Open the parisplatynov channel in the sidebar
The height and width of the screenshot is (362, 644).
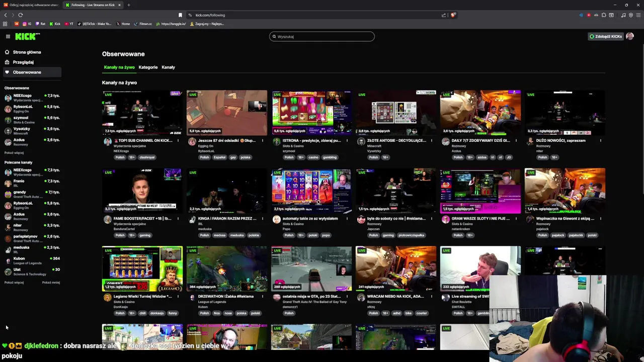click(31, 238)
